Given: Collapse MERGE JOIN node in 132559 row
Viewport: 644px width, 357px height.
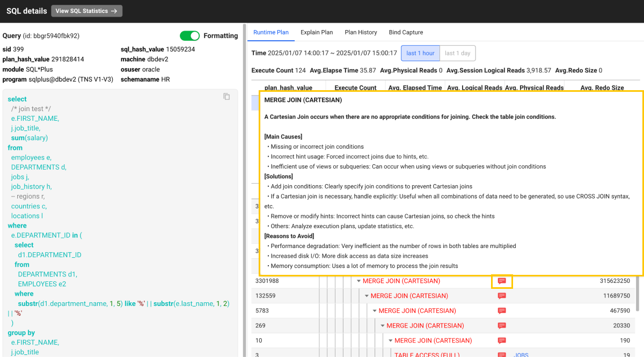Looking at the screenshot, I should click(x=367, y=296).
